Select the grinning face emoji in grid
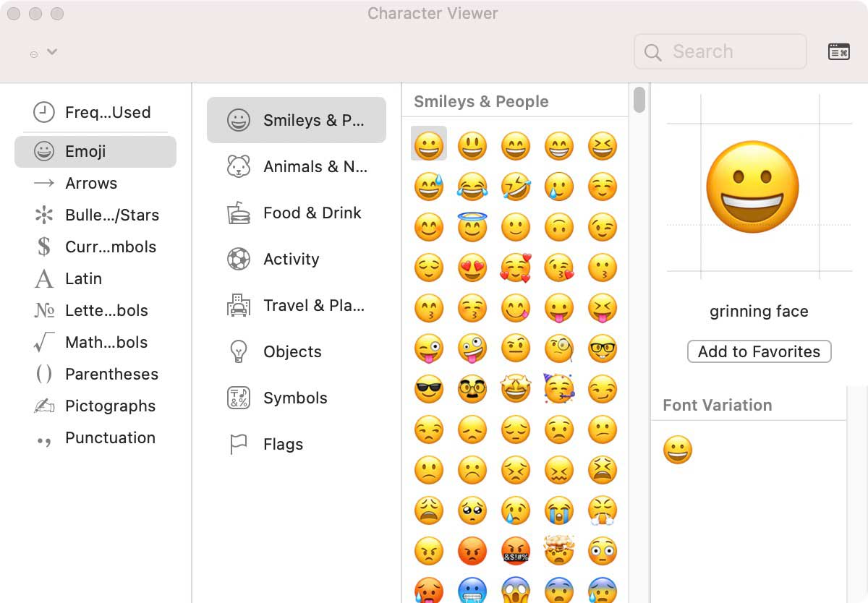 point(429,145)
